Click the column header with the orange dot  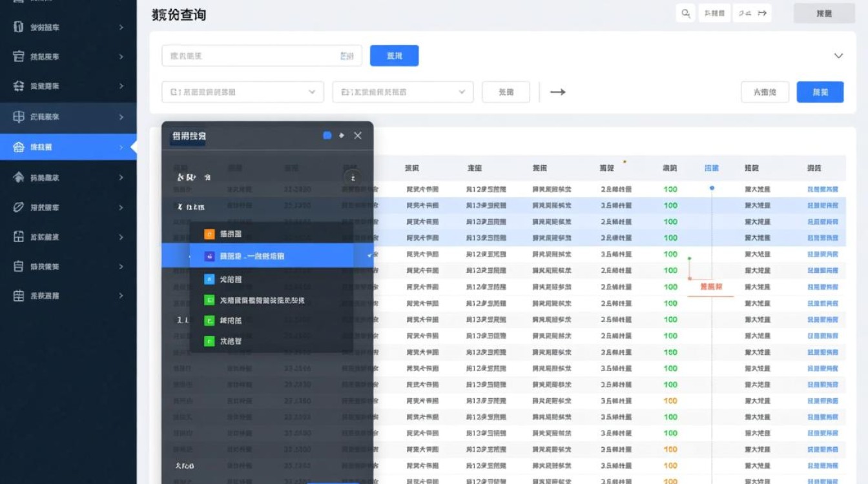[607, 168]
